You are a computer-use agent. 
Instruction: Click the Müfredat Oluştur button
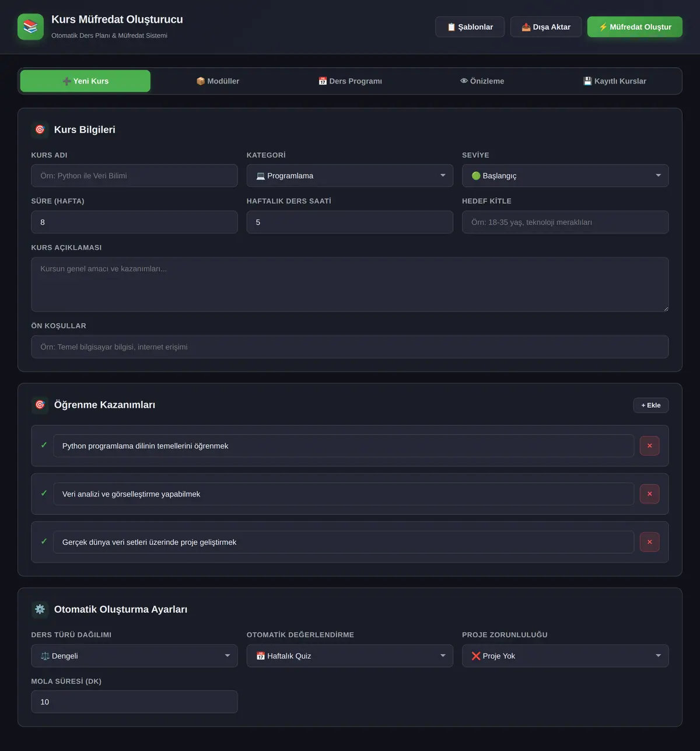pos(635,27)
